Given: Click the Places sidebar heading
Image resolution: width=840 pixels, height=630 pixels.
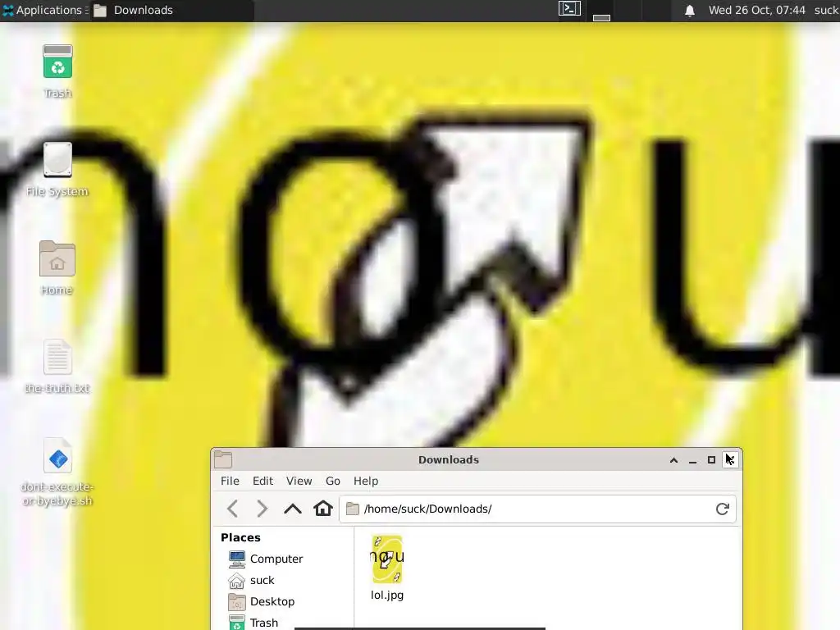Looking at the screenshot, I should pyautogui.click(x=240, y=537).
